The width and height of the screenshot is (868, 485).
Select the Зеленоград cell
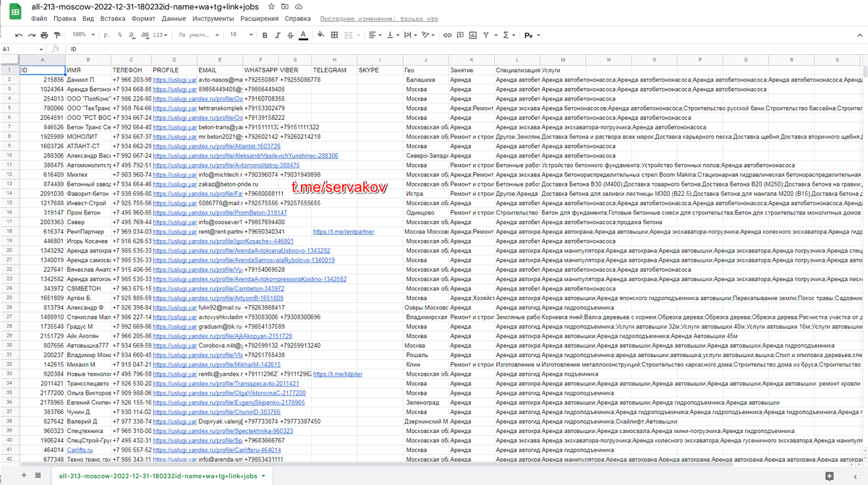tap(426, 402)
